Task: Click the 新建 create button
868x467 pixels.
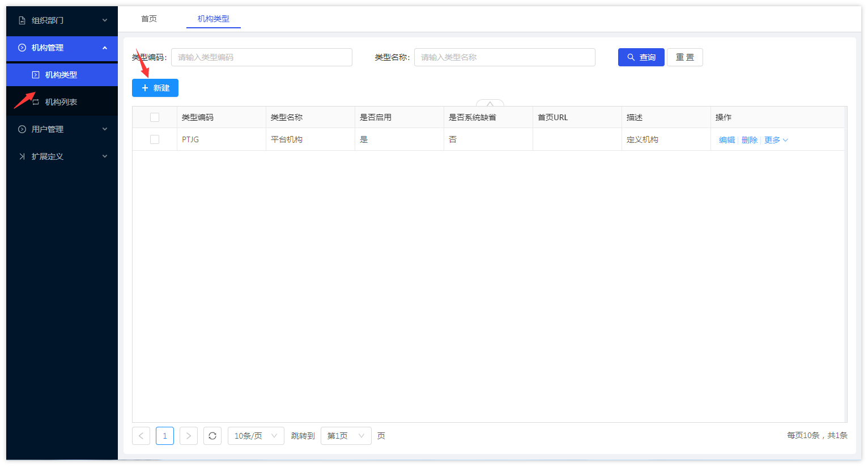Action: 155,88
